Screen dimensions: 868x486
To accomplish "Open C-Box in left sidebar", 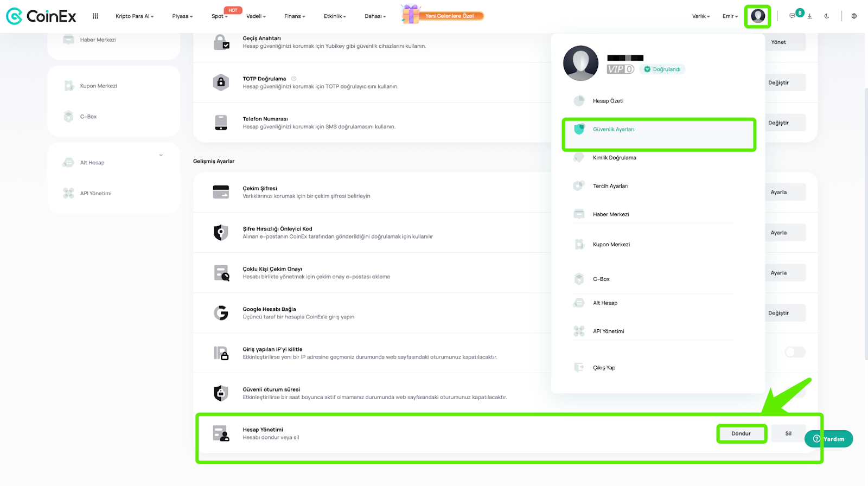I will [x=88, y=117].
